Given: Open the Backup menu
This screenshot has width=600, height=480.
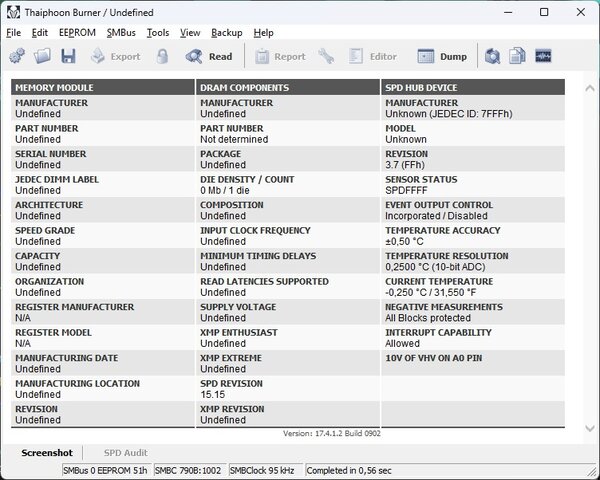Looking at the screenshot, I should pyautogui.click(x=227, y=33).
